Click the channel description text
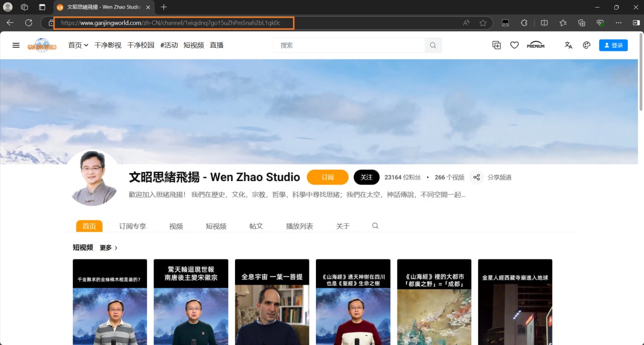This screenshot has height=345, width=644. tap(297, 194)
